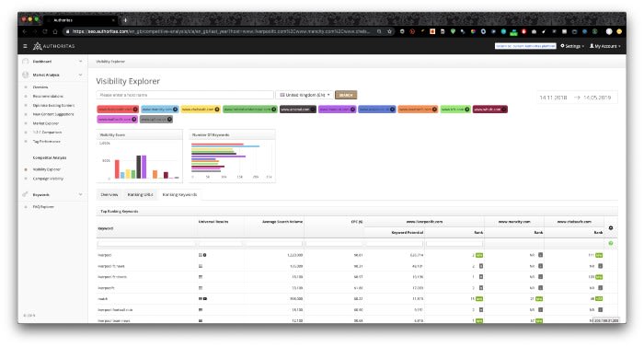Remove the grey host tag via its x
The height and width of the screenshot is (347, 644).
click(169, 120)
